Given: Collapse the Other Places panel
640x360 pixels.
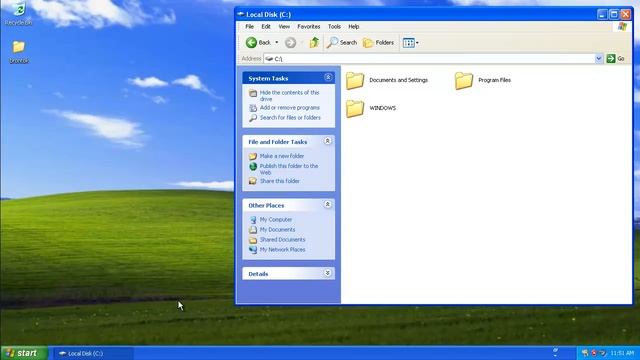Looking at the screenshot, I should tap(327, 204).
